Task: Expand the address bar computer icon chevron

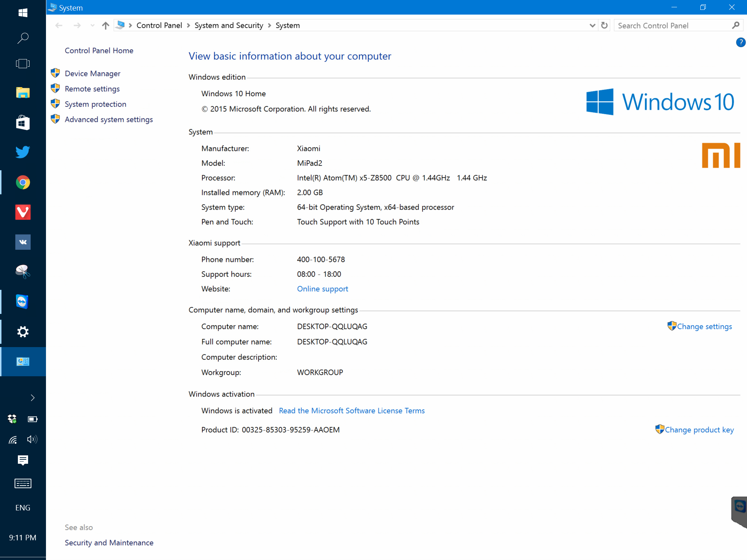Action: (130, 26)
